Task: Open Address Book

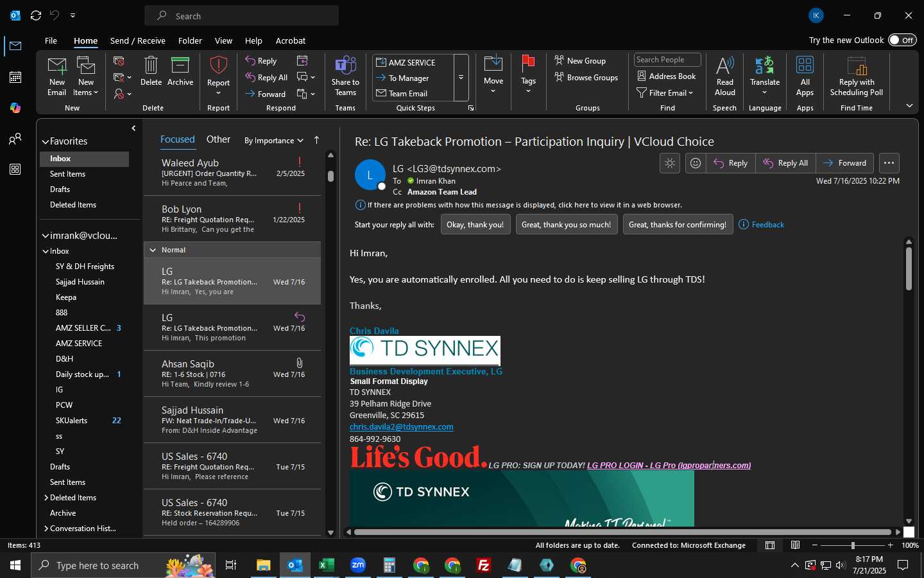Action: [667, 76]
